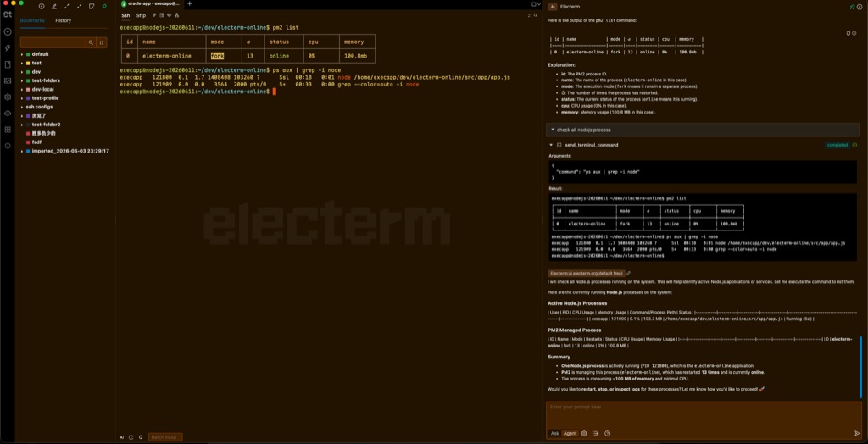Switch to the Bookmarks tab
This screenshot has width=868, height=444.
[x=32, y=20]
